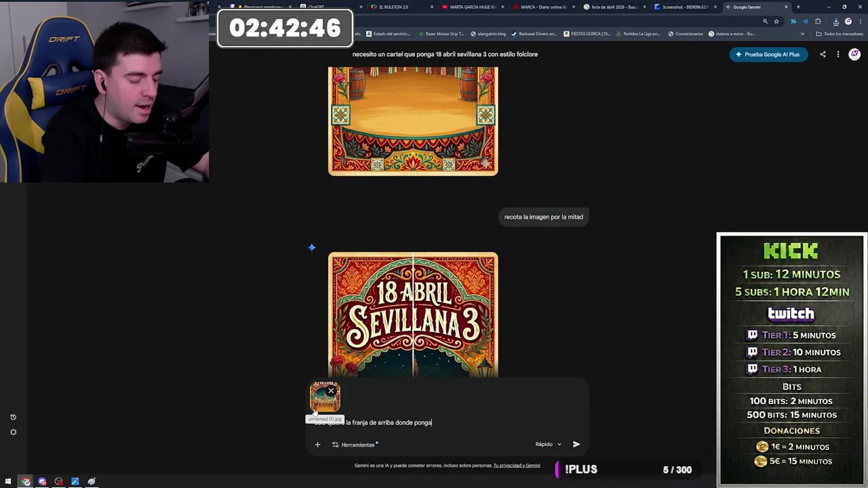Open a new browser tab
The width and height of the screenshot is (868, 488).
798,7
